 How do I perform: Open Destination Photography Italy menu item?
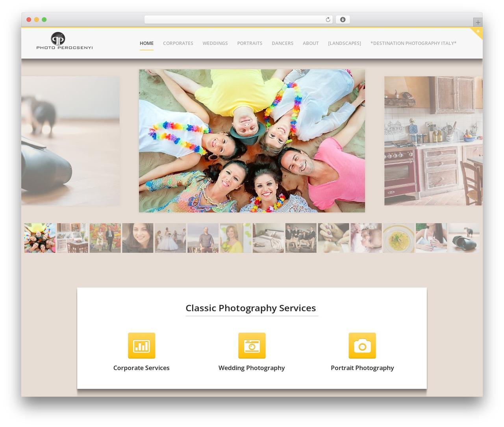(413, 43)
